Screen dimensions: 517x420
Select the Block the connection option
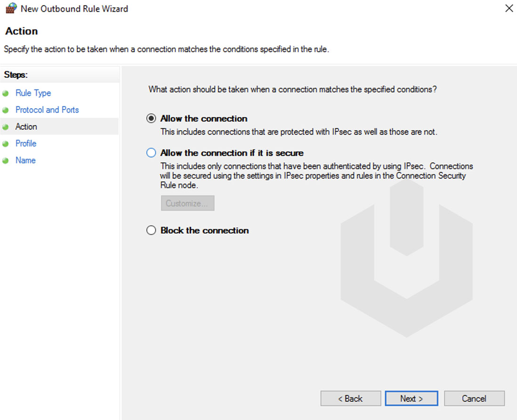click(x=151, y=230)
